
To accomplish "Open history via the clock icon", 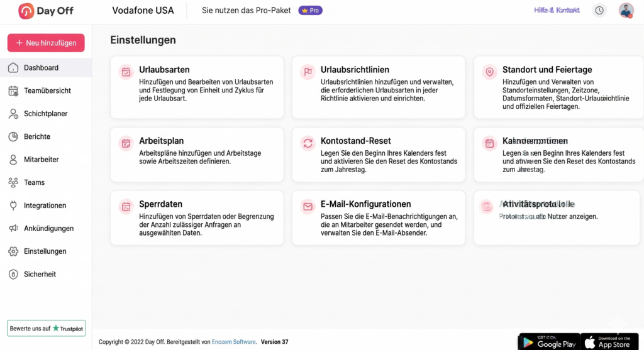I will pyautogui.click(x=599, y=11).
